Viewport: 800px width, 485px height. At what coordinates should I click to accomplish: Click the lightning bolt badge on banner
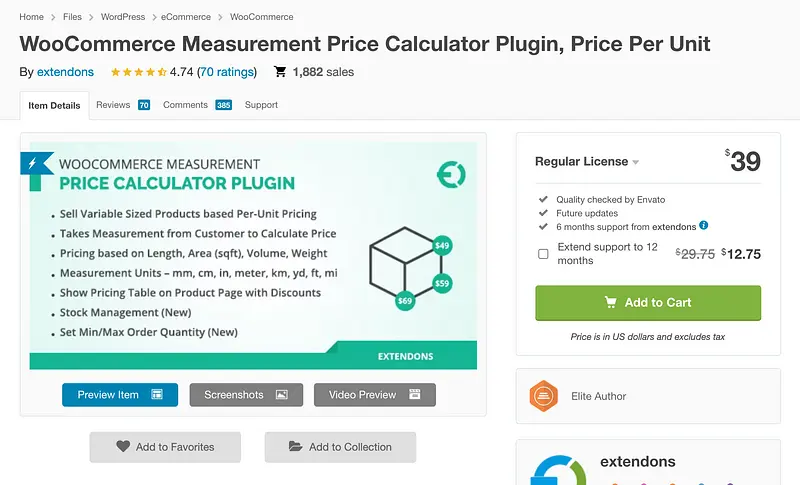pos(38,164)
